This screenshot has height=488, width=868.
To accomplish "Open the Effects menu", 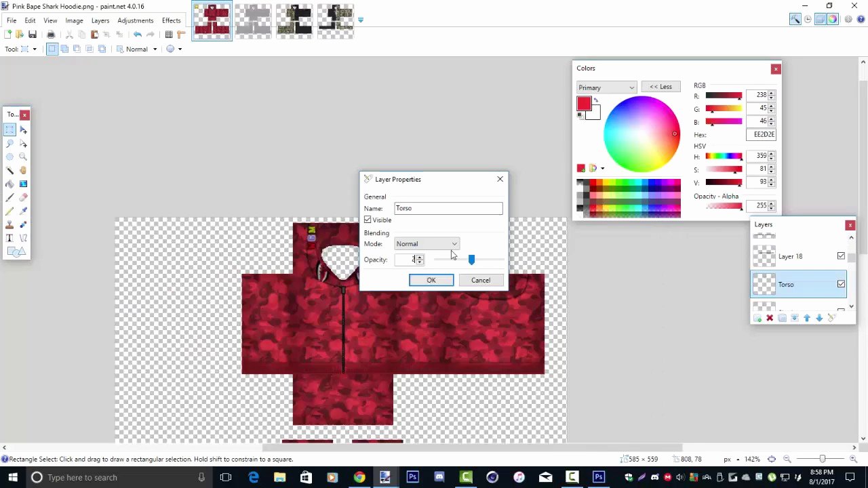I will [x=171, y=20].
